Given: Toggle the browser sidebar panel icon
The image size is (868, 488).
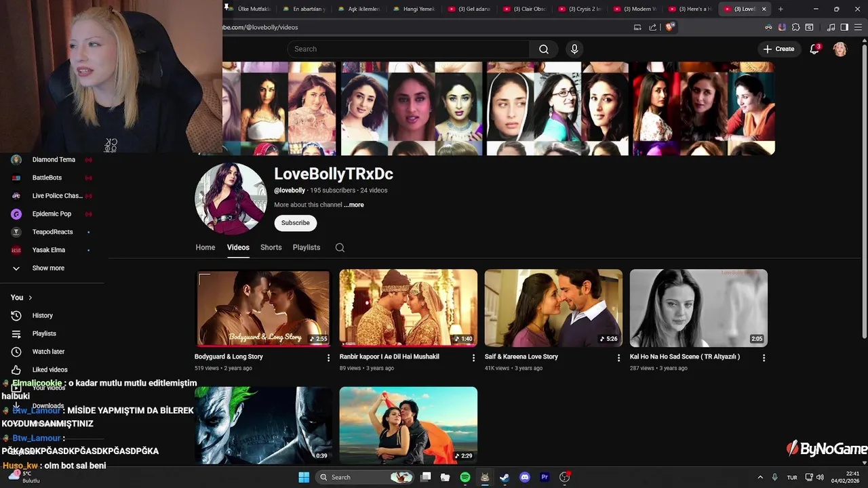Looking at the screenshot, I should click(x=844, y=27).
